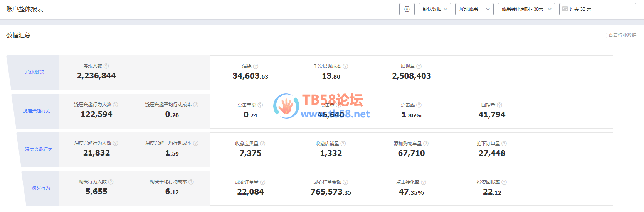Select the 浅层兴趣行为 funnel stage
This screenshot has width=644, height=212.
click(x=37, y=111)
